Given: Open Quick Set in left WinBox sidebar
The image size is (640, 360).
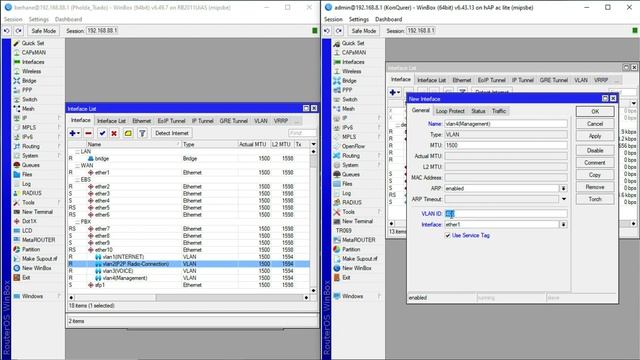Looking at the screenshot, I should click(x=32, y=43).
